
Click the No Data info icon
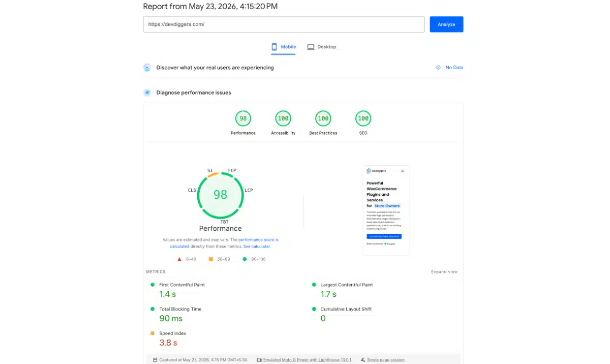[438, 68]
